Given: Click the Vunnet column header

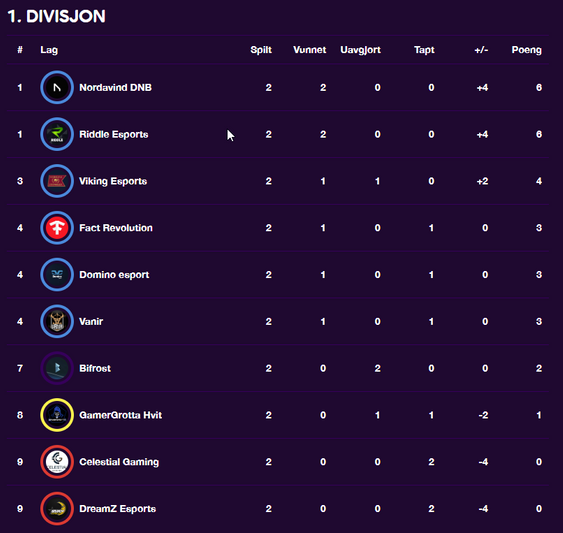Looking at the screenshot, I should tap(310, 50).
